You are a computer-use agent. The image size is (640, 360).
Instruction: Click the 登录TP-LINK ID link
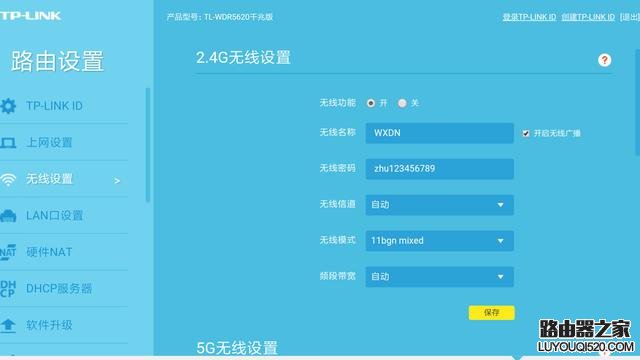[529, 17]
